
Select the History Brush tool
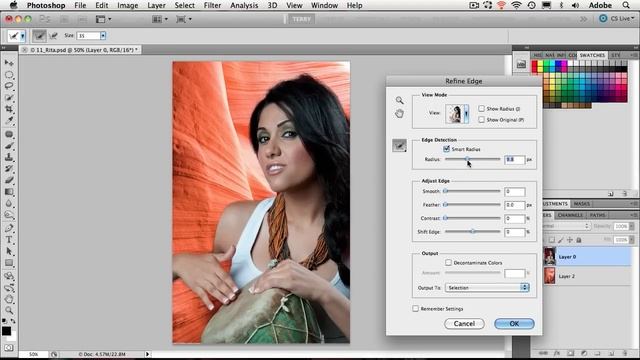(9, 168)
